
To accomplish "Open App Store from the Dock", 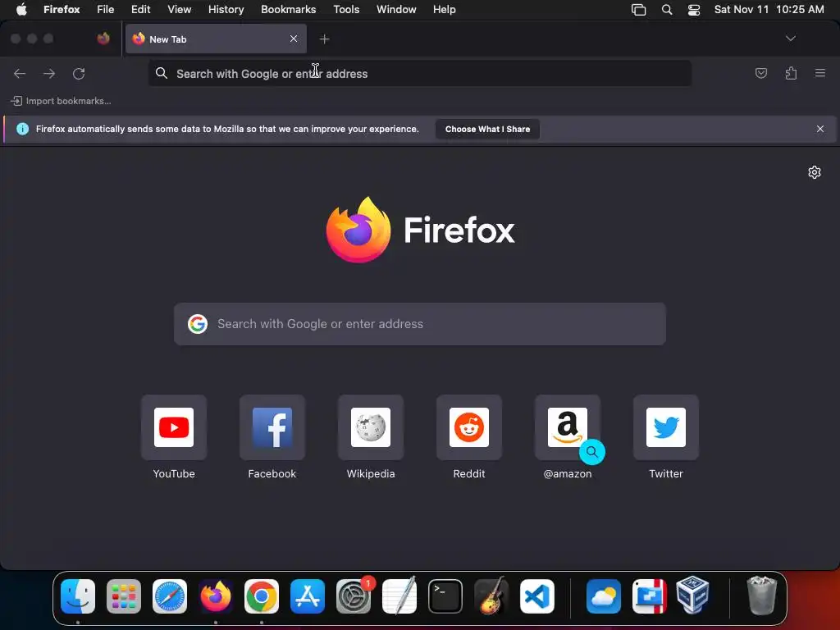I will tap(308, 596).
